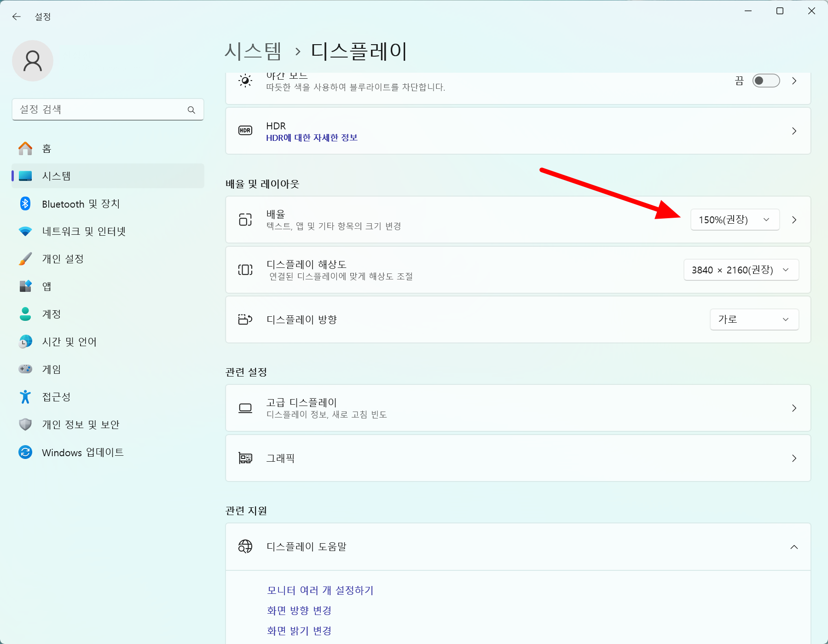Click the 디스플레이 도움말 globe icon
The image size is (828, 644).
coord(245,546)
